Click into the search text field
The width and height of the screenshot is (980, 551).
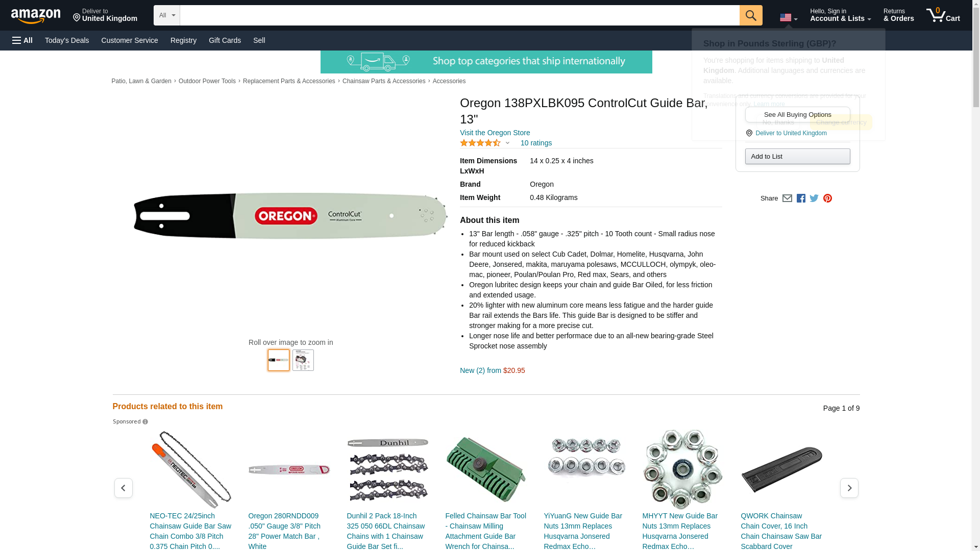pyautogui.click(x=459, y=15)
